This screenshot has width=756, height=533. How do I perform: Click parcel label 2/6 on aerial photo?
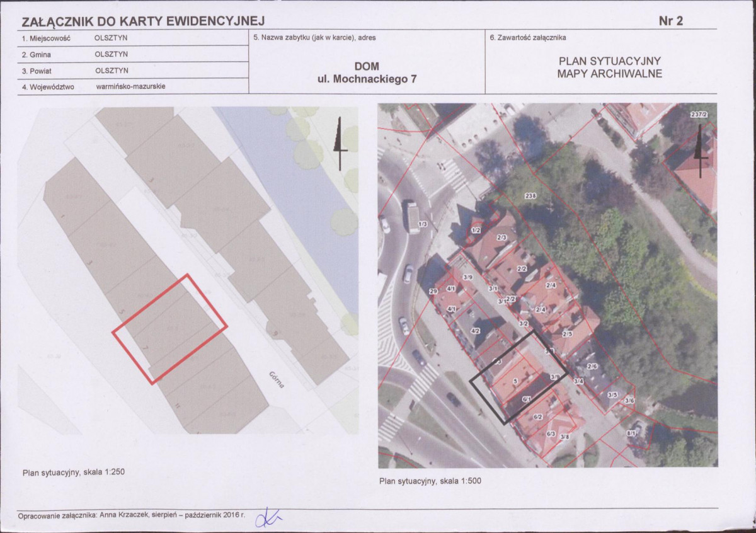[592, 367]
